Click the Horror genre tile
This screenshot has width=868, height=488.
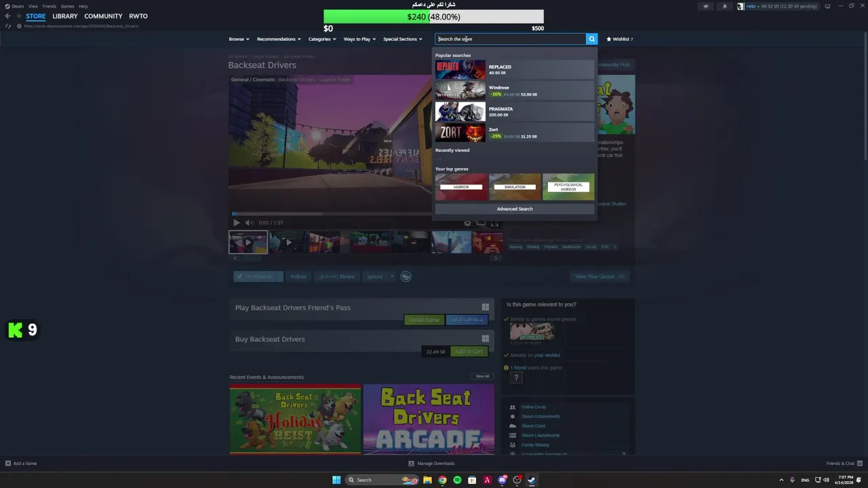pyautogui.click(x=461, y=186)
